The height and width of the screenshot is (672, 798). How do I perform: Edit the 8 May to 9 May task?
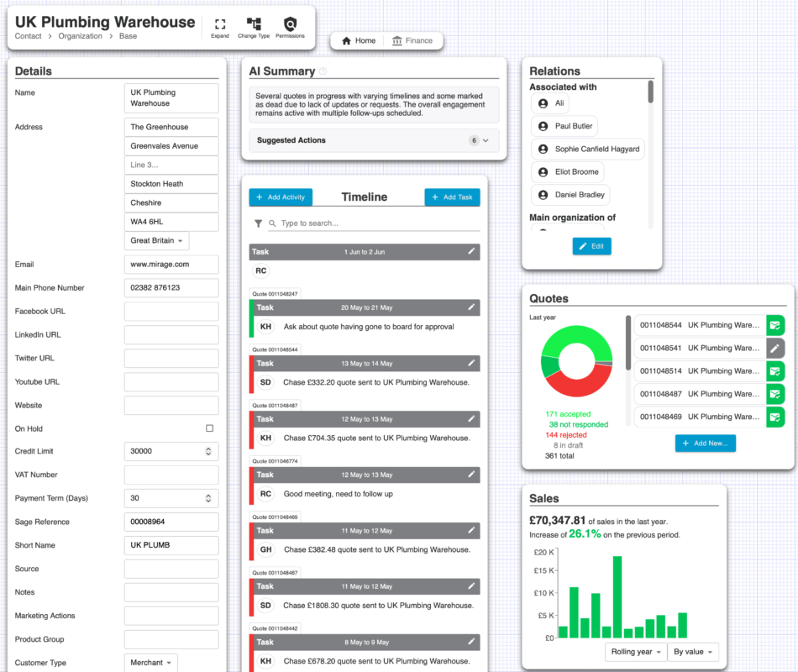click(x=471, y=642)
